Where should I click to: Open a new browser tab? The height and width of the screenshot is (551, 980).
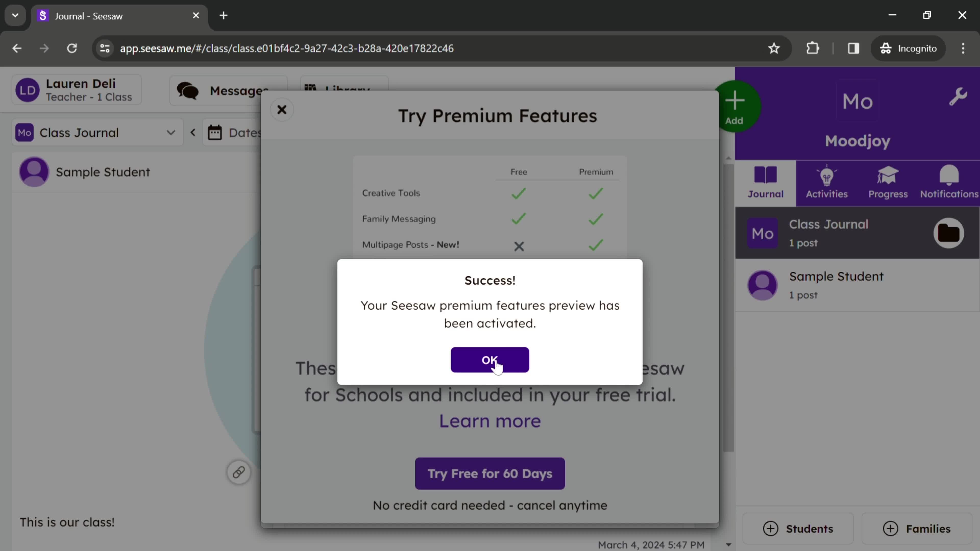point(223,16)
